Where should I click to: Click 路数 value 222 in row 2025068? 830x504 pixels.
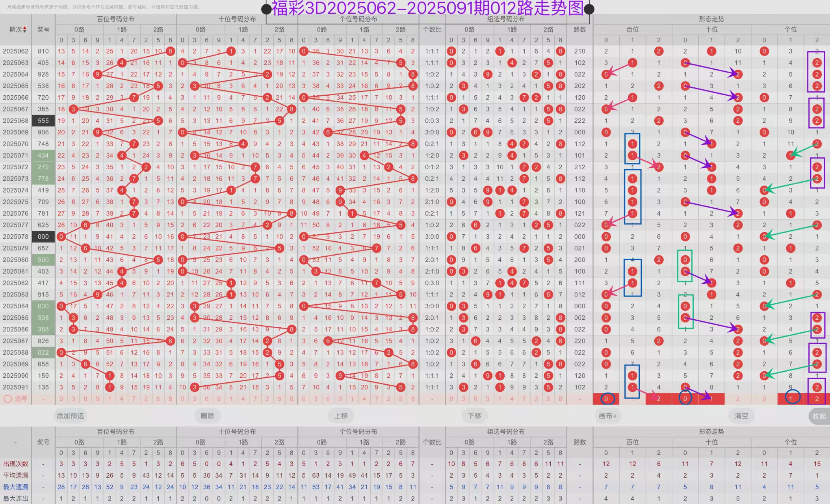pyautogui.click(x=579, y=121)
